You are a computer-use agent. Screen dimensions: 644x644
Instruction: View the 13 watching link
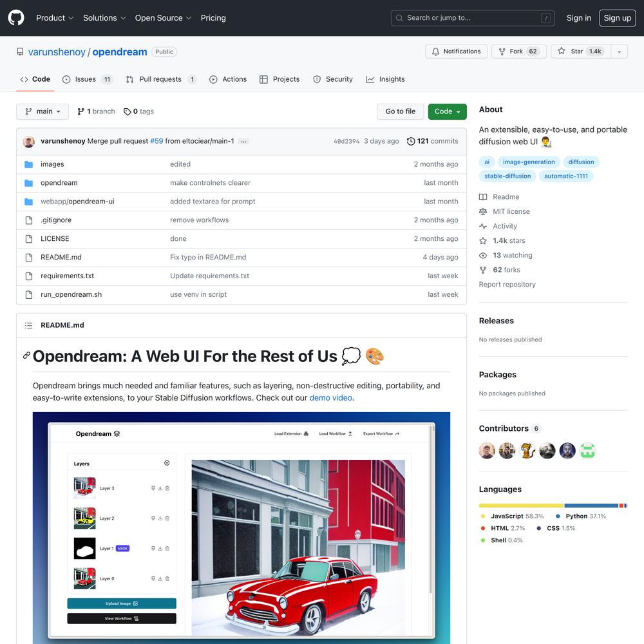pos(506,255)
